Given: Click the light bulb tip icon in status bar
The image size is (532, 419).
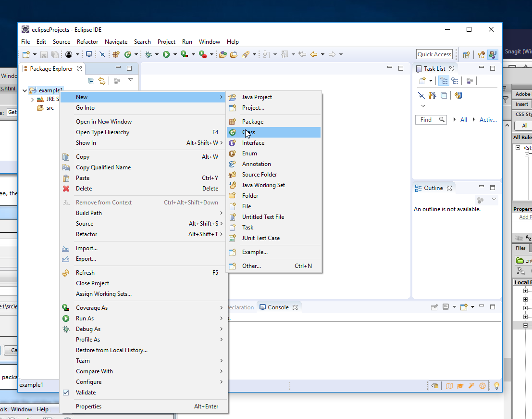Looking at the screenshot, I should coord(496,386).
